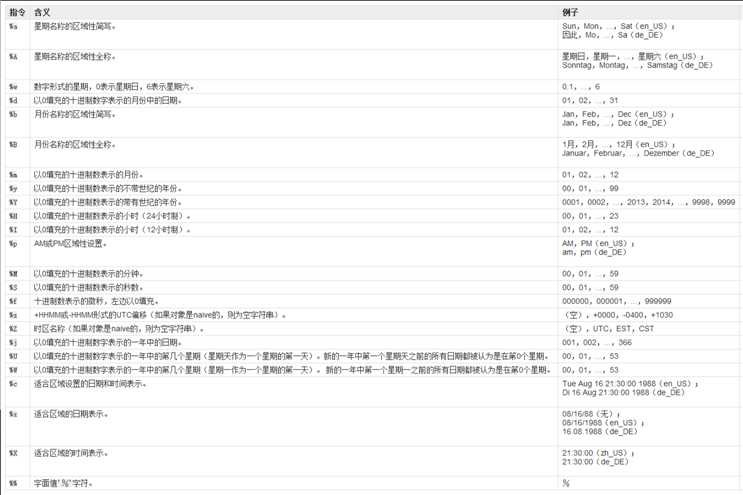This screenshot has height=495, width=743.
Task: Select the lowercase %m directive cell
Action: 13,175
